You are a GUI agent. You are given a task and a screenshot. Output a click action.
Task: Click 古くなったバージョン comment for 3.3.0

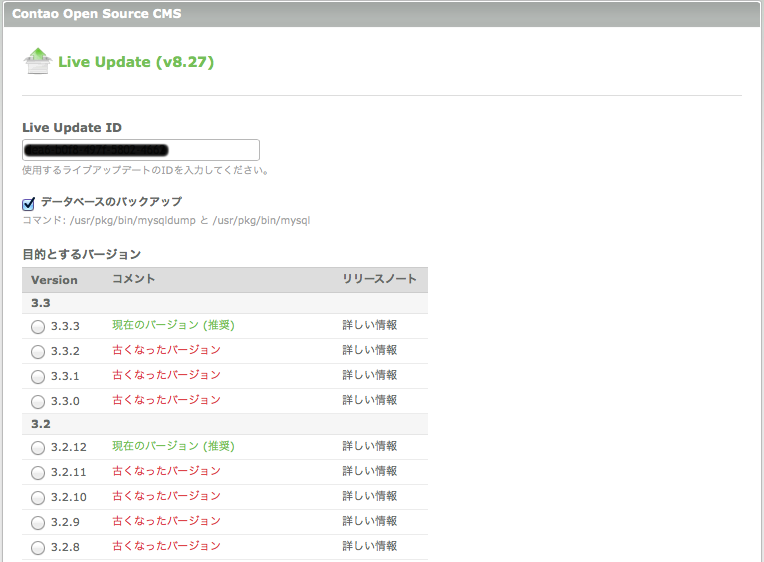(167, 400)
